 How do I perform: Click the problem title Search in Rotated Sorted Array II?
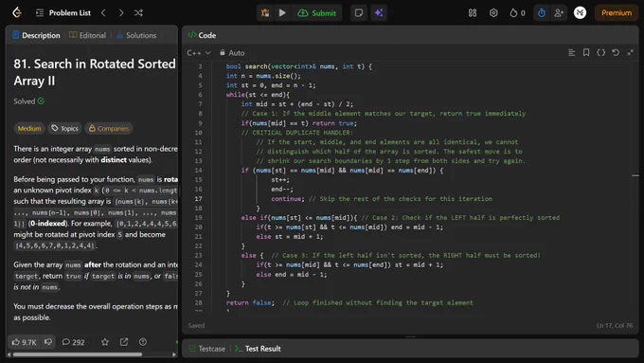click(x=95, y=72)
